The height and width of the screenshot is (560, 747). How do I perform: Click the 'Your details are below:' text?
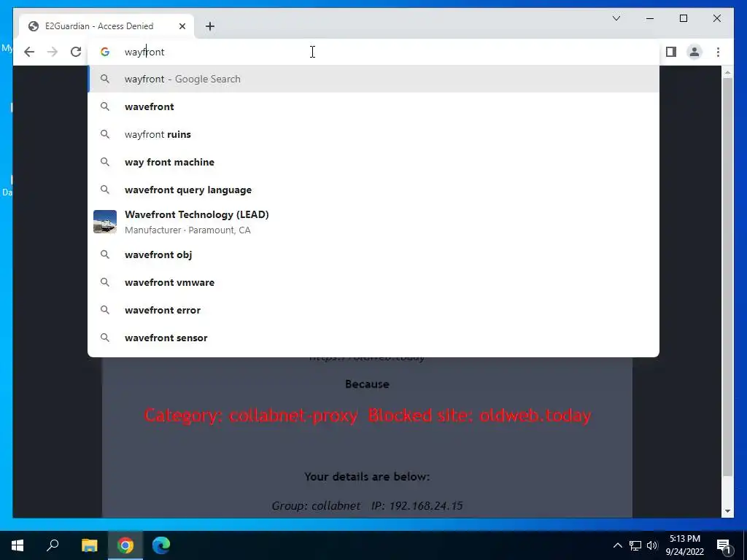pyautogui.click(x=367, y=477)
